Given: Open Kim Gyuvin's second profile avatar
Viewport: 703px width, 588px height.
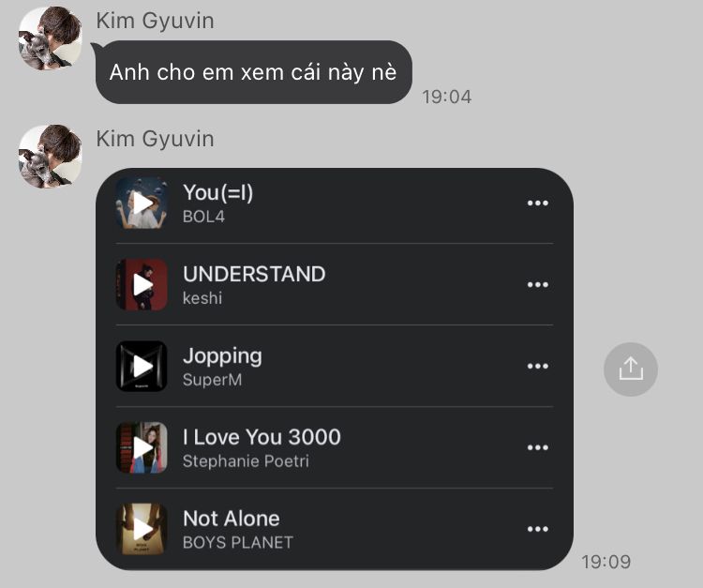Looking at the screenshot, I should (x=51, y=156).
